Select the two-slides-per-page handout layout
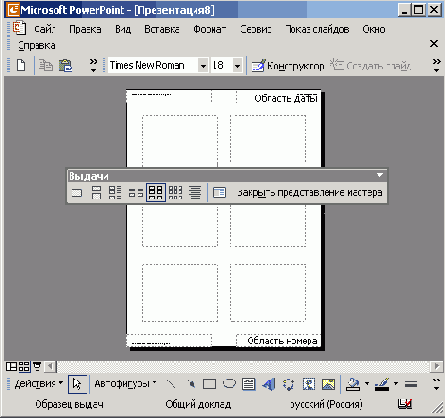This screenshot has width=445, height=418. click(96, 193)
